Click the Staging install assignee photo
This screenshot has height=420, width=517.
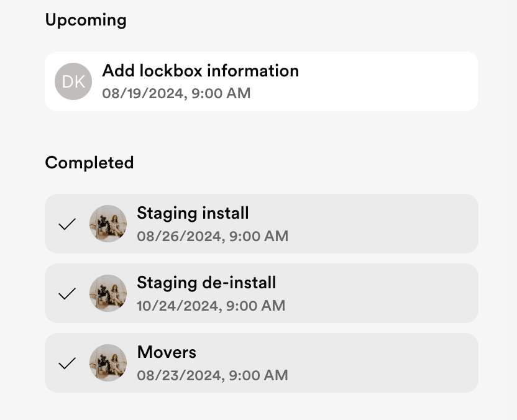tap(108, 224)
